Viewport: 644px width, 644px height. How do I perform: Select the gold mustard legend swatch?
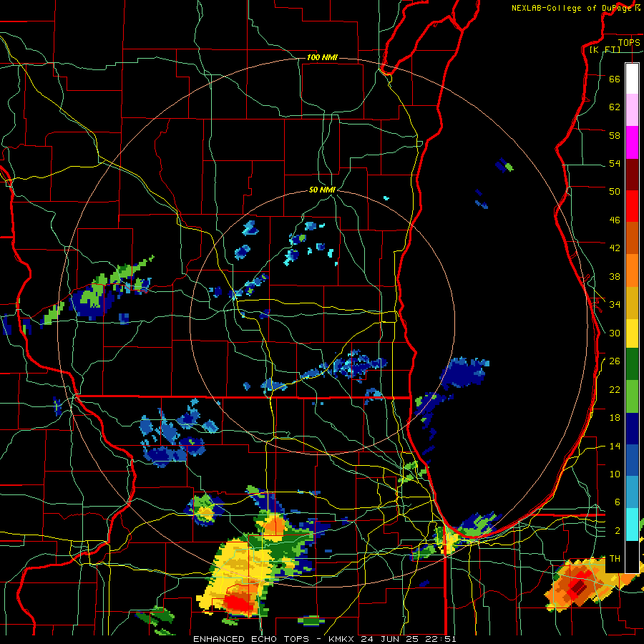click(632, 303)
